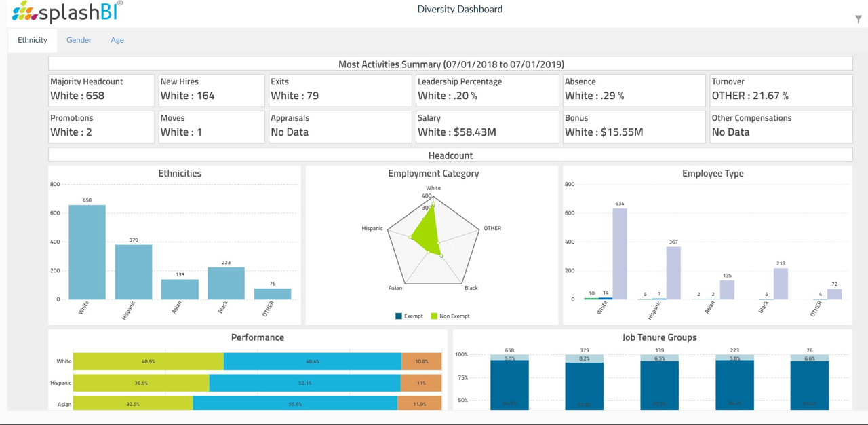Click the green 40.9% segment for White performance
The height and width of the screenshot is (425, 868).
(x=149, y=361)
